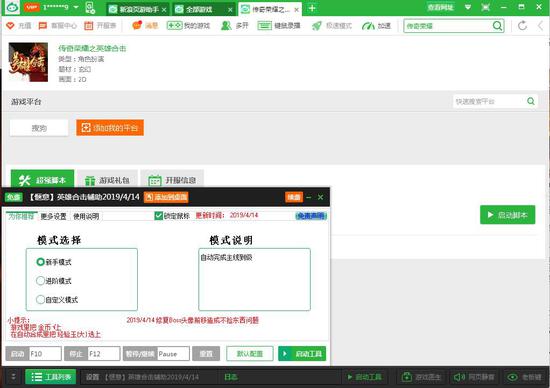Click the orange VIP badge
This screenshot has width=550, height=388.
pos(31,7)
